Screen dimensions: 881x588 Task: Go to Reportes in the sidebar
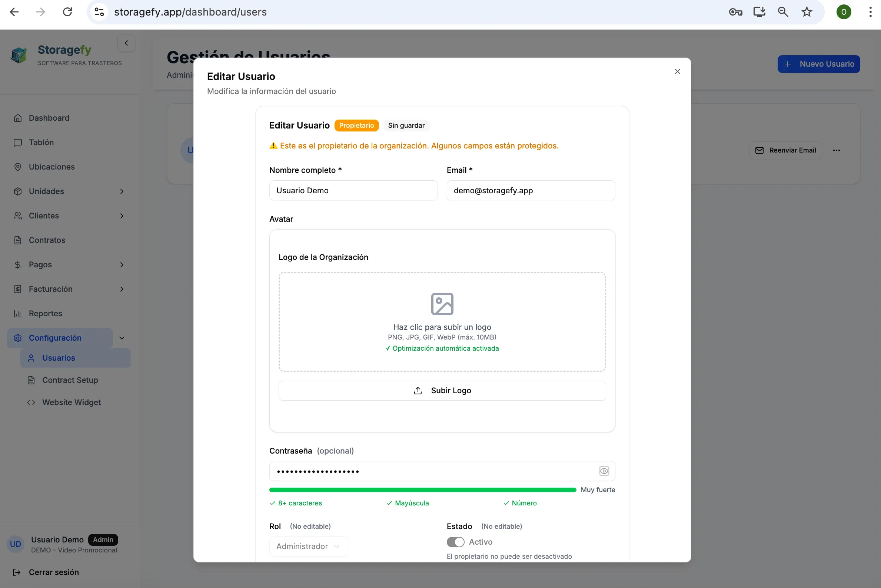[46, 314]
